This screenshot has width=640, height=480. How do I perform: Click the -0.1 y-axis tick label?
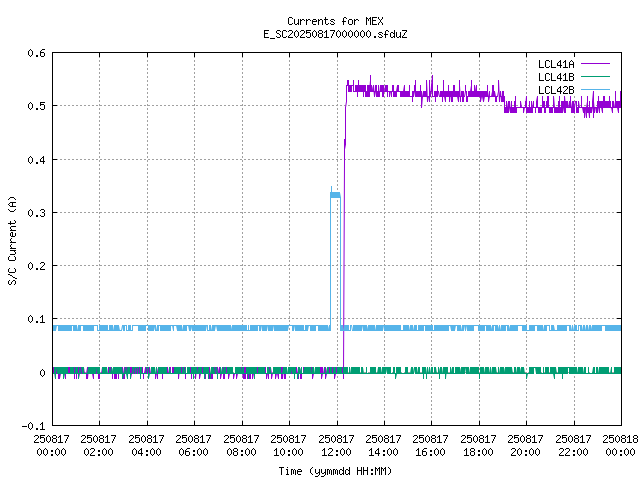click(x=33, y=426)
